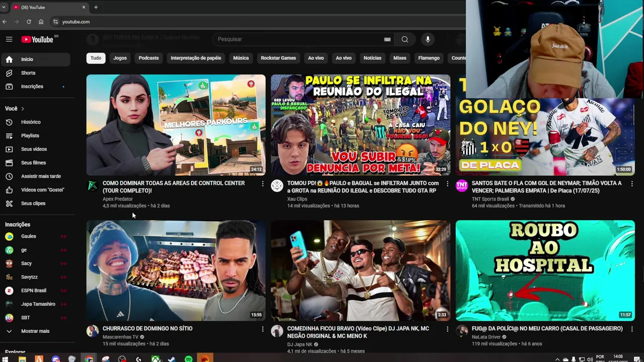Viewport: 644px width, 362px height.
Task: Open Vídeos com "Gostei" playlist
Action: [x=35, y=190]
